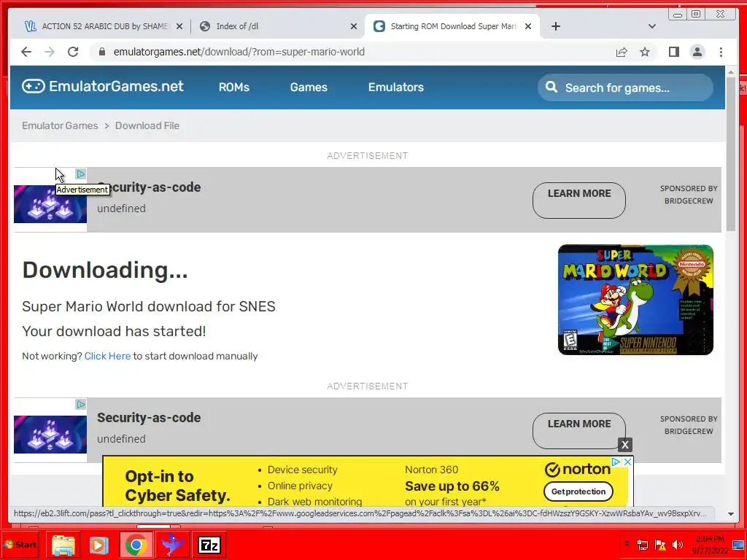Click the scrollbar up arrow
747x560 pixels.
click(x=731, y=72)
